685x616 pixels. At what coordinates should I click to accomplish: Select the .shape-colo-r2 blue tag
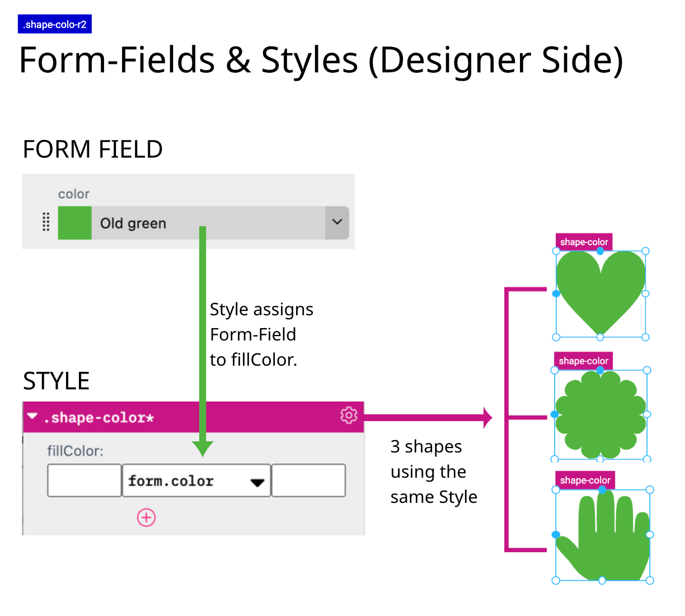point(55,25)
